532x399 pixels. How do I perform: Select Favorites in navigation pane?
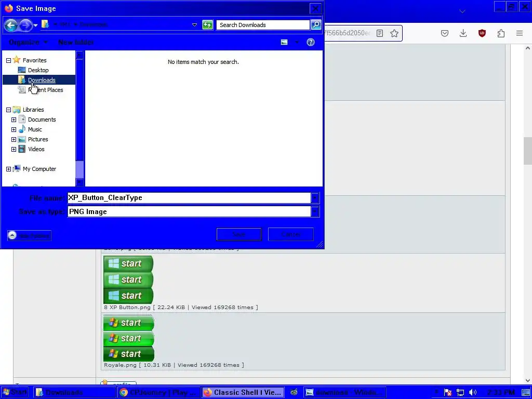(34, 60)
